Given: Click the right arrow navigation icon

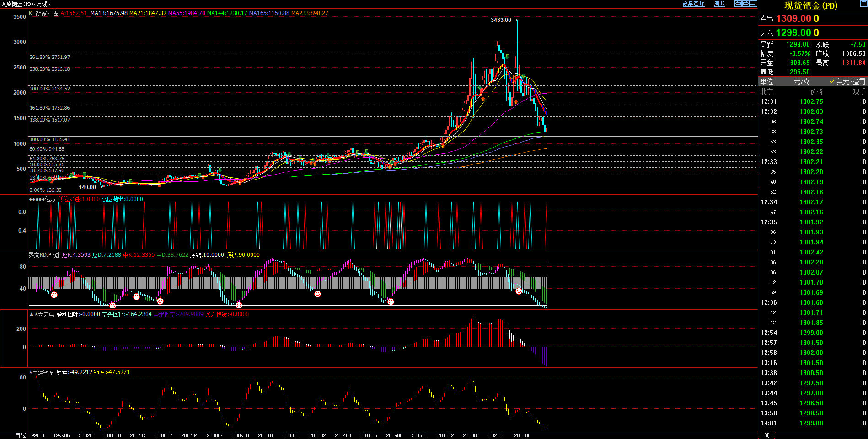Looking at the screenshot, I should pyautogui.click(x=746, y=4).
